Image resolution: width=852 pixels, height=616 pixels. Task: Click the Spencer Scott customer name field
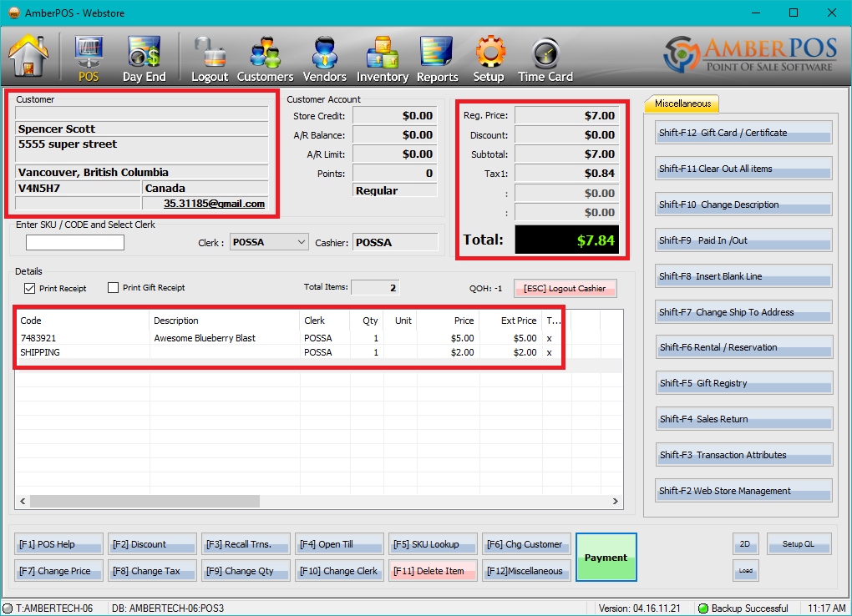tap(142, 129)
